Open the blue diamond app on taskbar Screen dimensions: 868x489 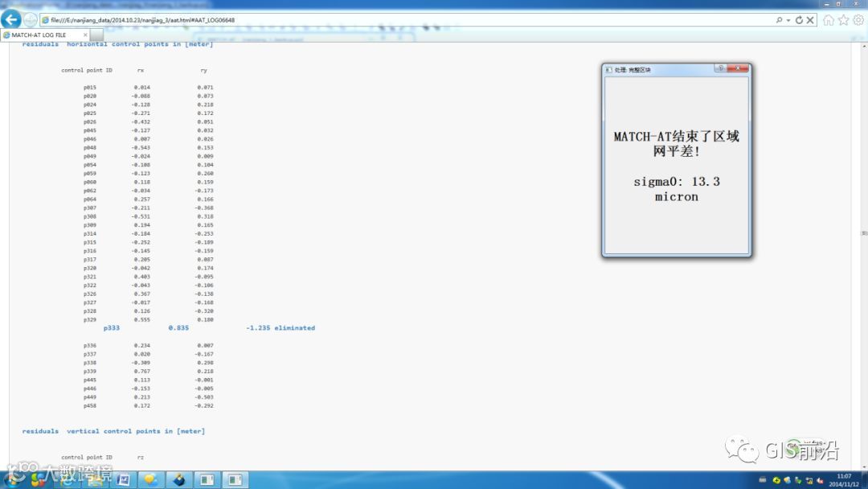pos(178,479)
